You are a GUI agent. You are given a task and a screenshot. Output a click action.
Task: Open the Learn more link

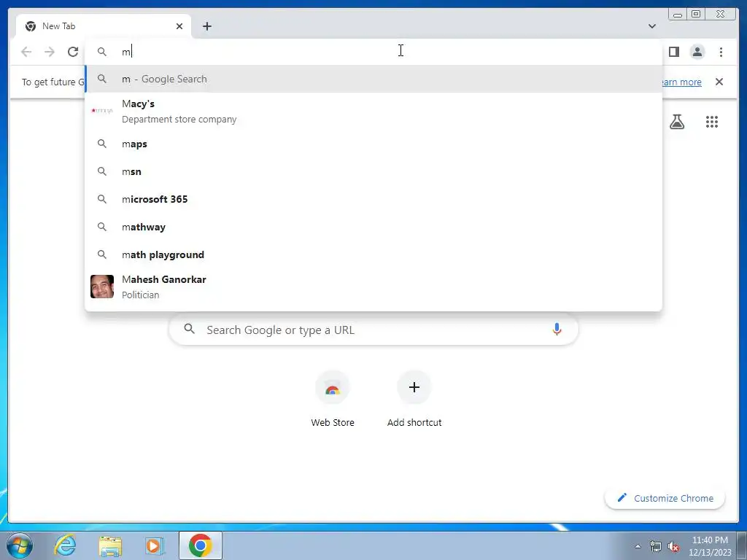point(682,82)
